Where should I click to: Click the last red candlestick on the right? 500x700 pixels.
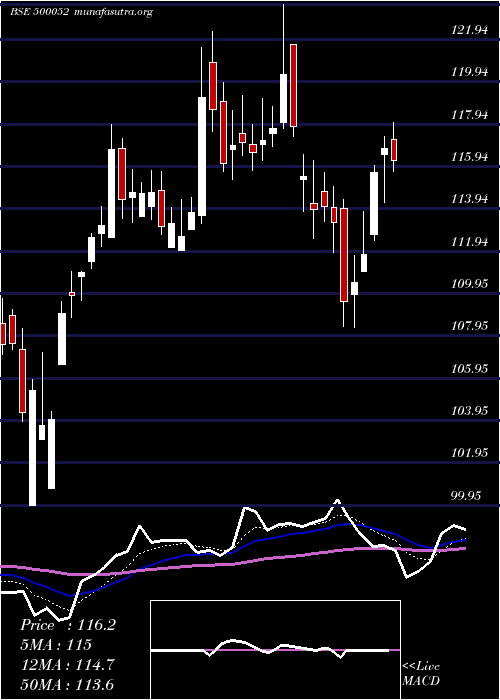coord(394,150)
